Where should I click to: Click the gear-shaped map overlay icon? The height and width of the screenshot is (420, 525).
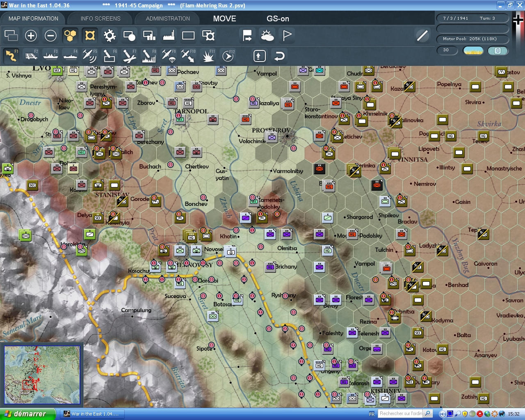tap(110, 36)
